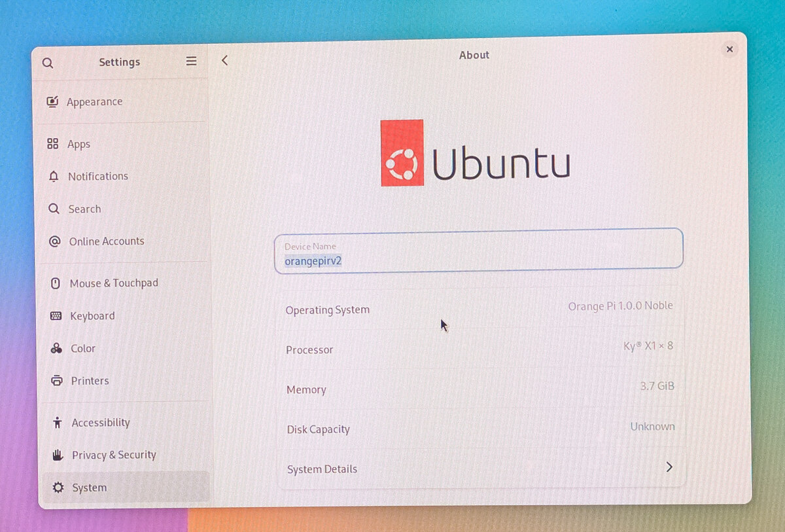Click the 'Orange Pi 1.0.0 Noble' value

[620, 306]
